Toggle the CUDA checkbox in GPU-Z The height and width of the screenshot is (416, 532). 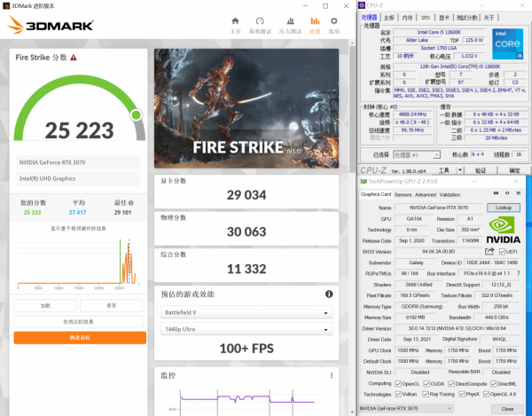426,384
